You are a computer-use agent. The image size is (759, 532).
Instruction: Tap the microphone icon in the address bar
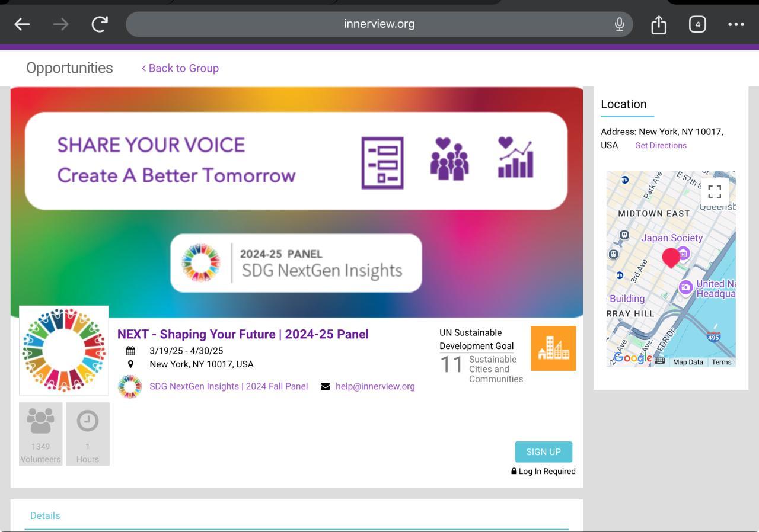tap(619, 24)
